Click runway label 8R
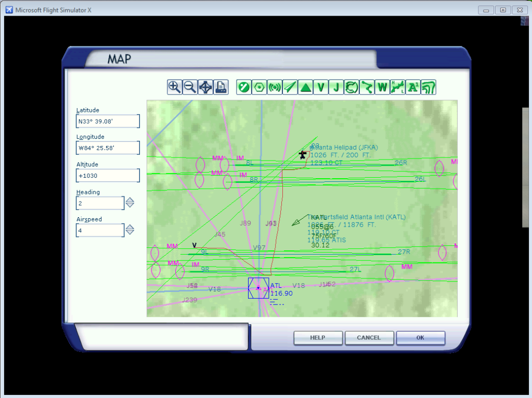Image resolution: width=532 pixels, height=398 pixels. pyautogui.click(x=254, y=180)
